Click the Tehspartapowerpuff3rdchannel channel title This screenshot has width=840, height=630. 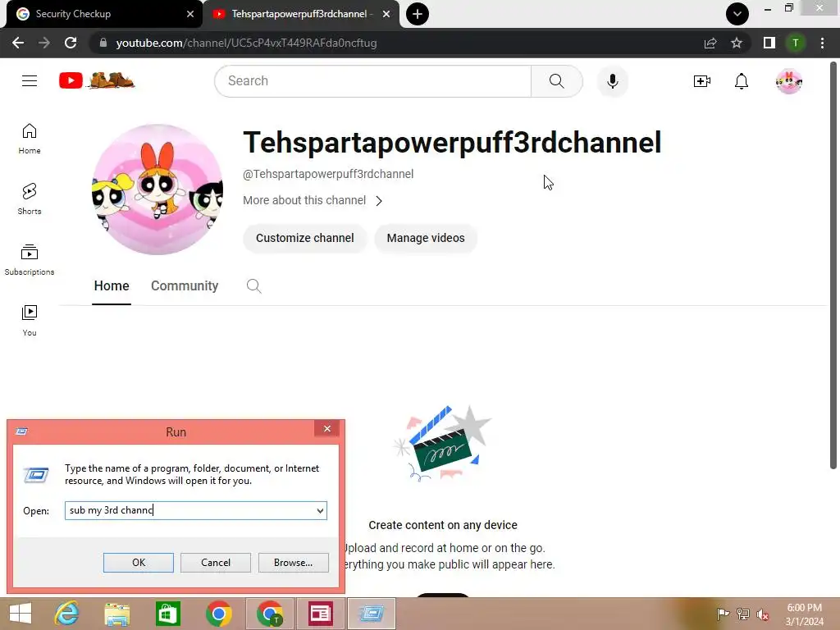point(452,143)
